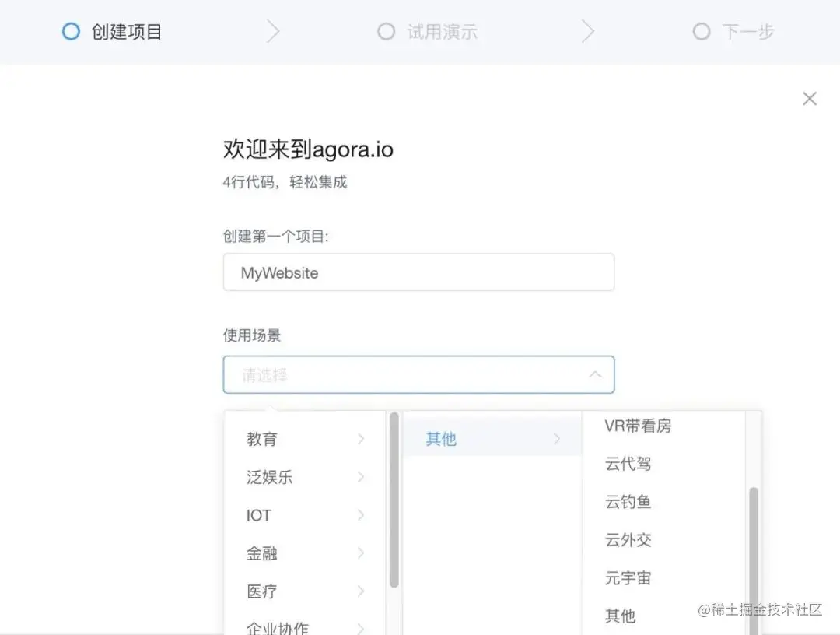840x635 pixels.
Task: Click the X to dismiss the dialog
Action: point(810,98)
